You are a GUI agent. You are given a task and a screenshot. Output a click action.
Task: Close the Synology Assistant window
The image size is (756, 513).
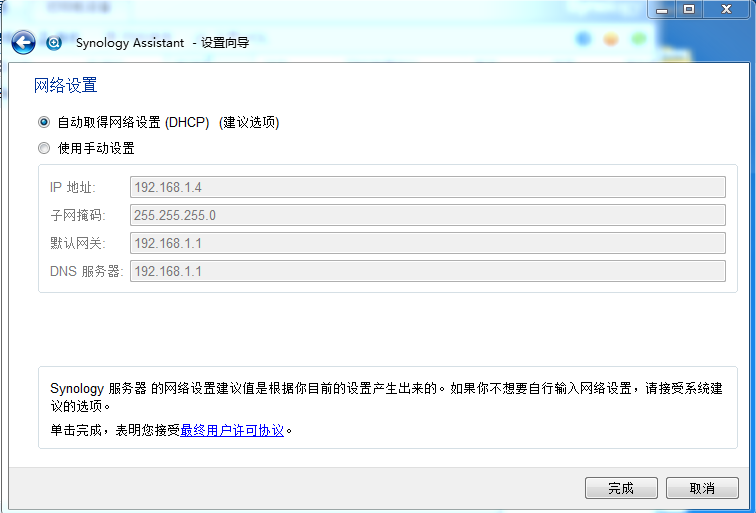tap(726, 9)
